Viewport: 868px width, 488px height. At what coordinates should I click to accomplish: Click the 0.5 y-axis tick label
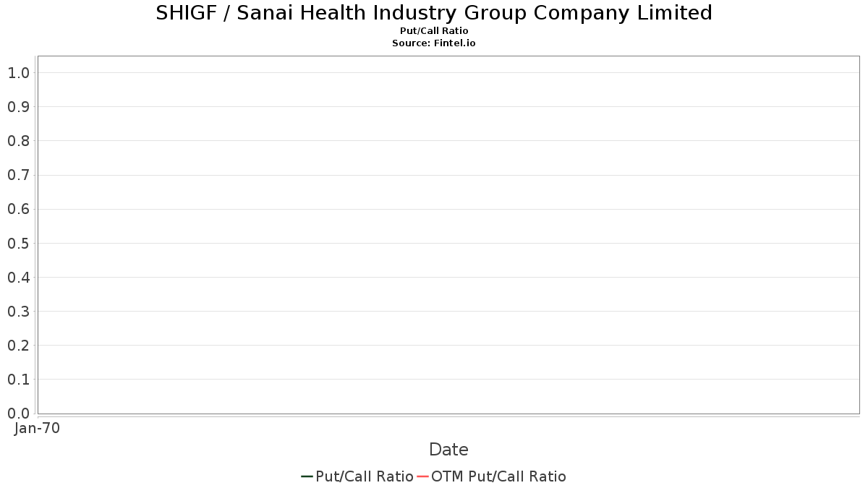tap(18, 244)
